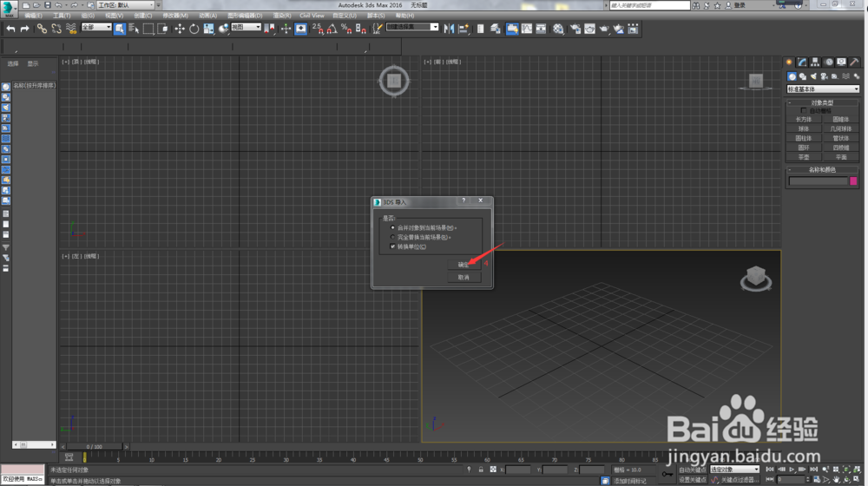This screenshot has height=486, width=868.
Task: Open the Civil View menu
Action: (x=312, y=16)
